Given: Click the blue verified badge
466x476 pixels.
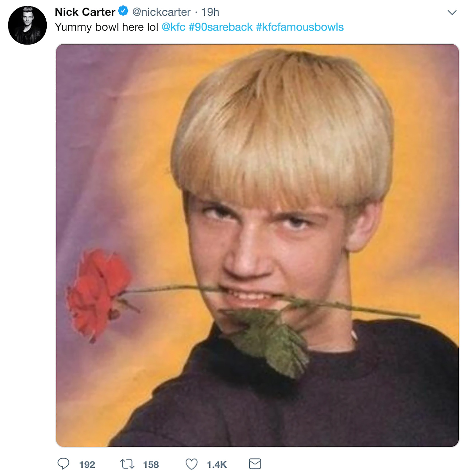Looking at the screenshot, I should [x=123, y=11].
